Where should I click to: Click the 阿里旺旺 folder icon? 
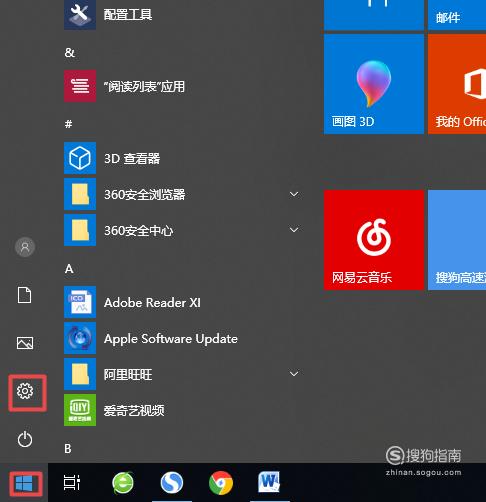80,374
